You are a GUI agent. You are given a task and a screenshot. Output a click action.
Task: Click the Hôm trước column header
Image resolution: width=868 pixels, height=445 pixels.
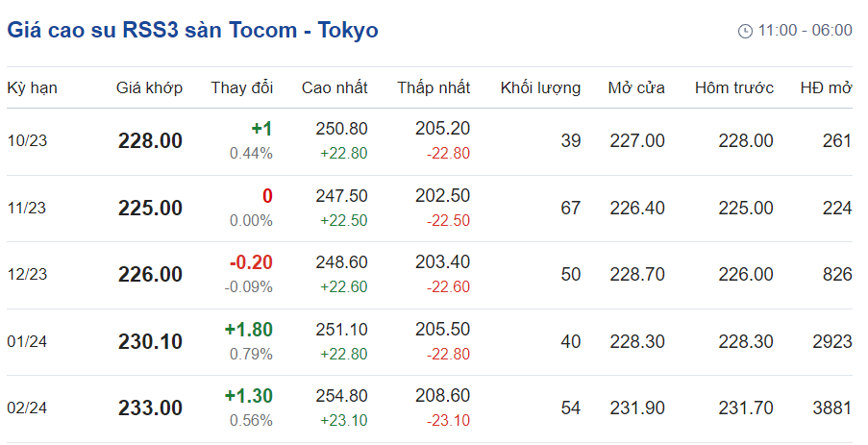734,88
